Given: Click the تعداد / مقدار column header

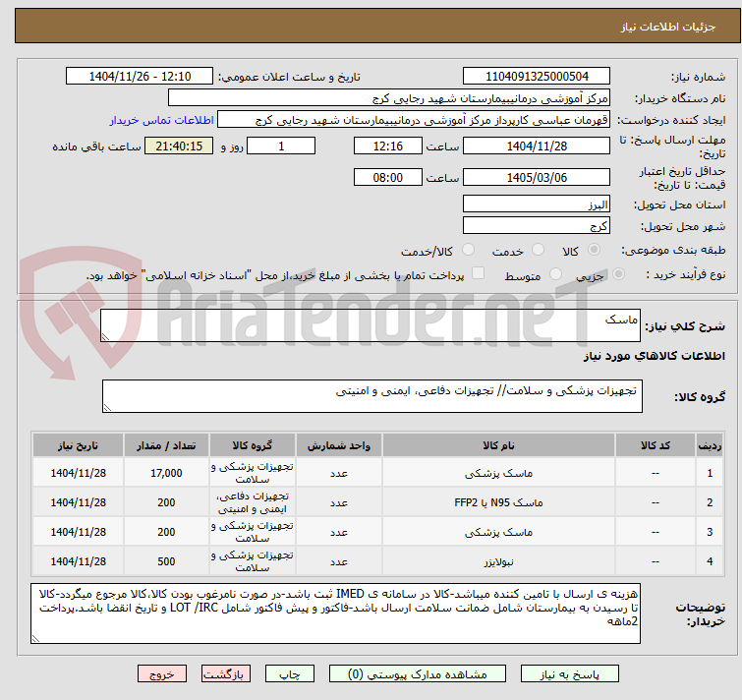Looking at the screenshot, I should point(166,445).
